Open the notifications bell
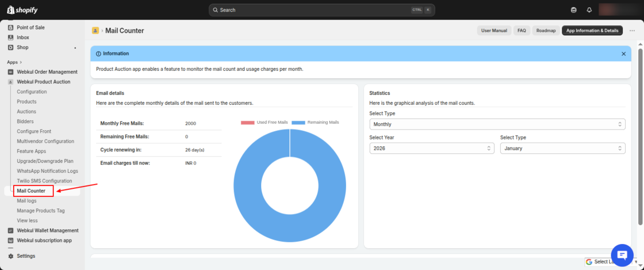644x270 pixels. coord(589,10)
